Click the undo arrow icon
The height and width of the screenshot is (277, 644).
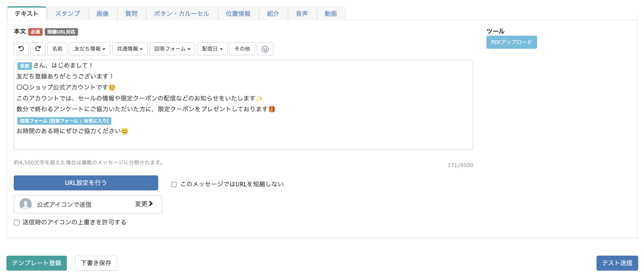click(x=21, y=48)
